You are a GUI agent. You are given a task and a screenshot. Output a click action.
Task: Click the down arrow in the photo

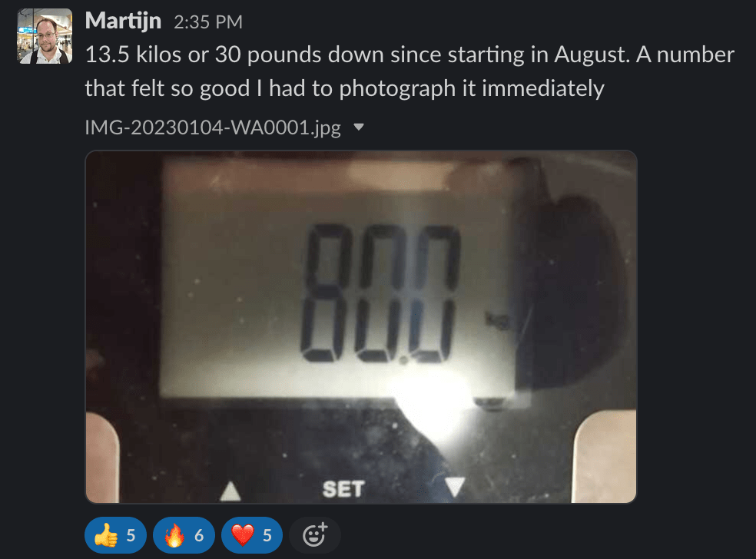click(454, 487)
